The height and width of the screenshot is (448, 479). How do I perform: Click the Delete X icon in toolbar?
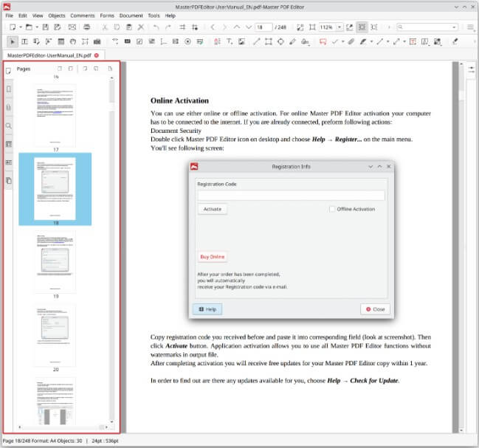141,27
